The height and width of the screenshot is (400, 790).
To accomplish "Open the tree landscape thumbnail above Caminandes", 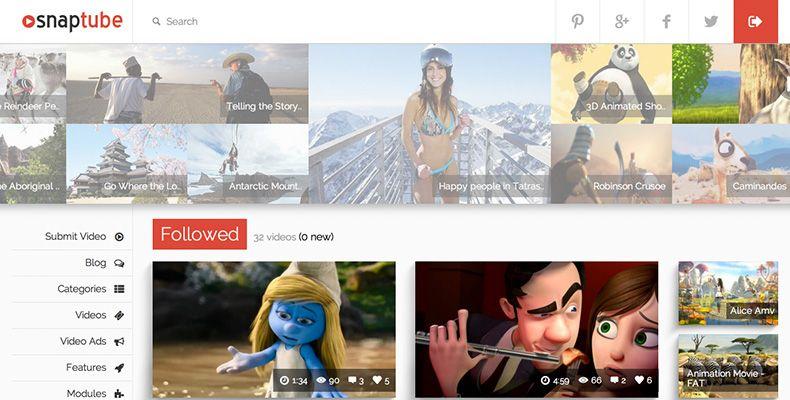I will tap(731, 84).
